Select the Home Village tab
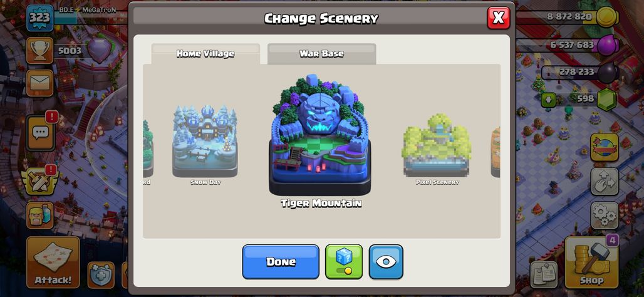Image resolution: width=644 pixels, height=297 pixels. click(x=205, y=54)
